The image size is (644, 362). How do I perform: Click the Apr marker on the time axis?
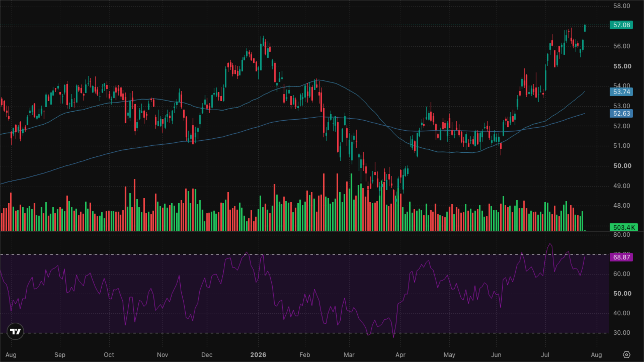400,355
